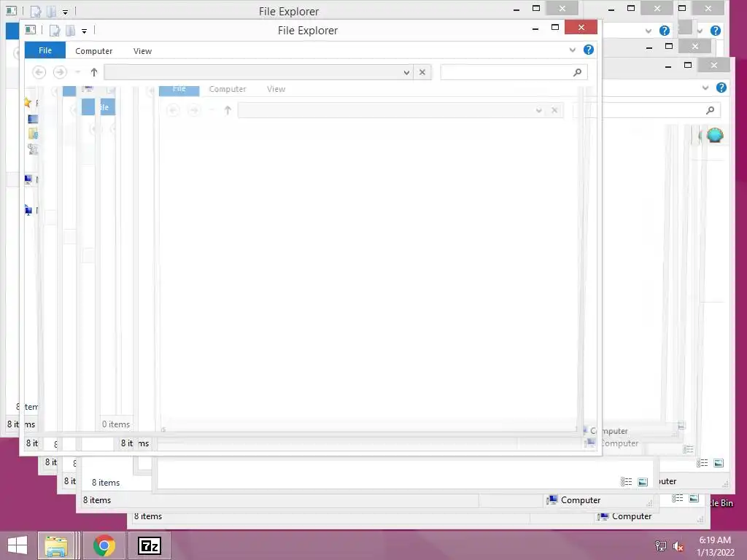Click the network icon in system tray
This screenshot has width=747, height=560.
(661, 546)
